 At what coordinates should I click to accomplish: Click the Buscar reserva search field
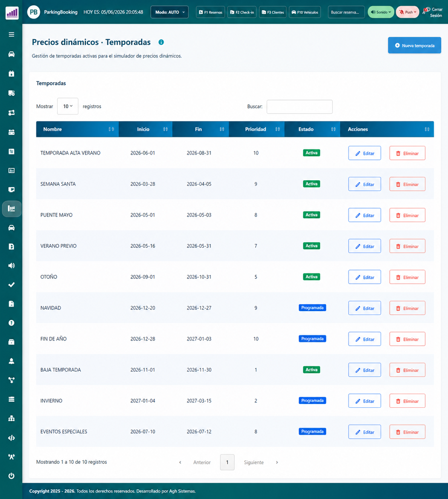point(346,12)
